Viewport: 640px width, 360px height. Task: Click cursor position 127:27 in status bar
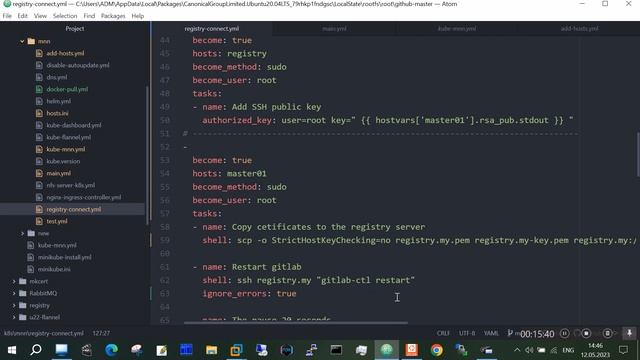(101, 333)
